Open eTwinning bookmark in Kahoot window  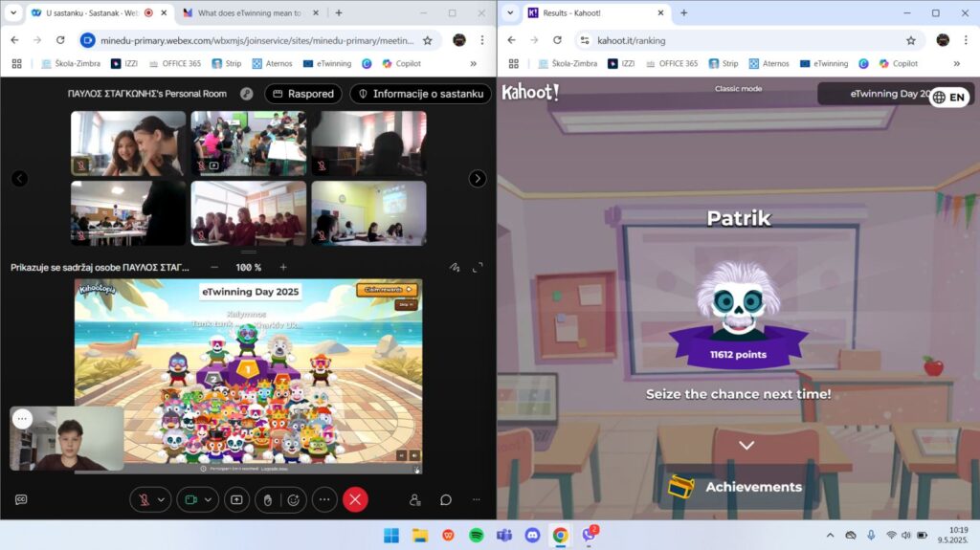pos(824,64)
